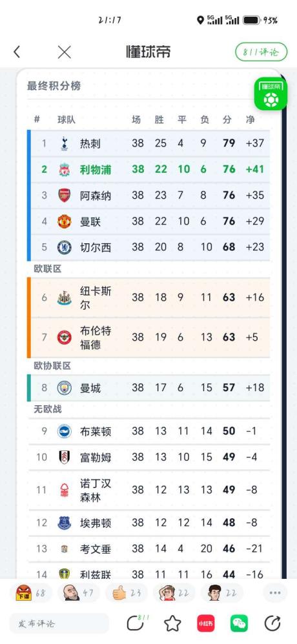Tap the green 懂球帝 floating football icon
Viewport: 297px width, 644px height.
(271, 94)
